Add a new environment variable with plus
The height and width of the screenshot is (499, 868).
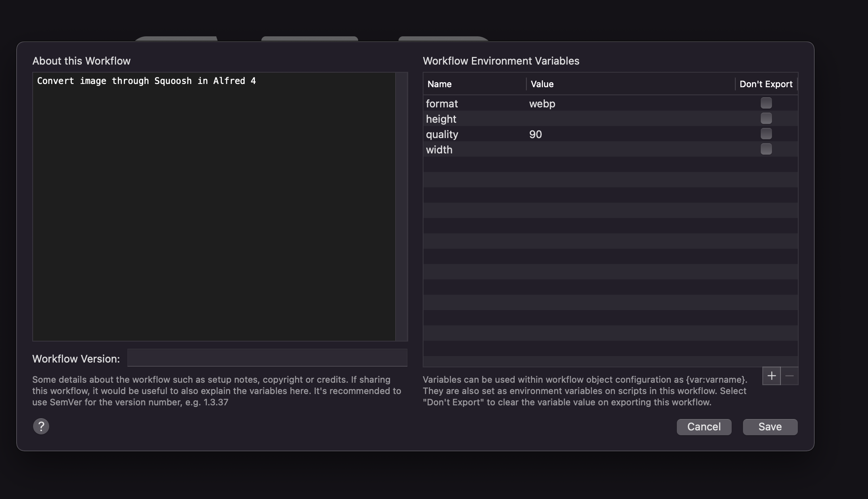(x=771, y=376)
